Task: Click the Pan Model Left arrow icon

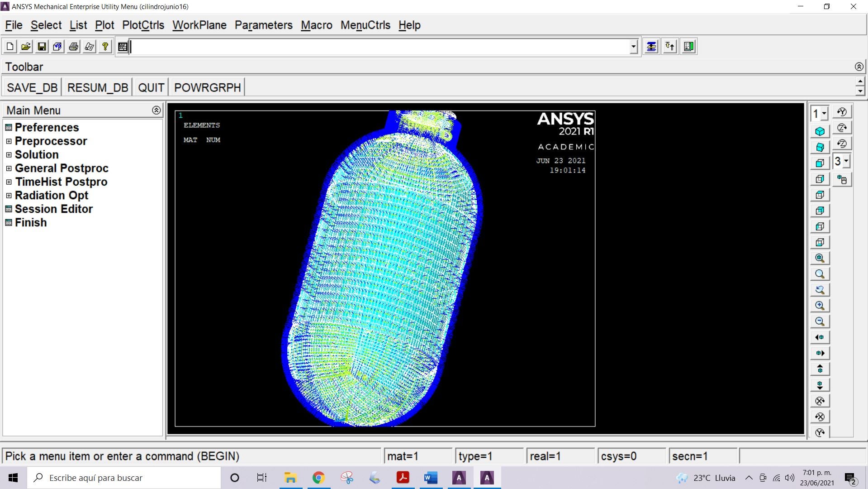Action: pos(820,337)
